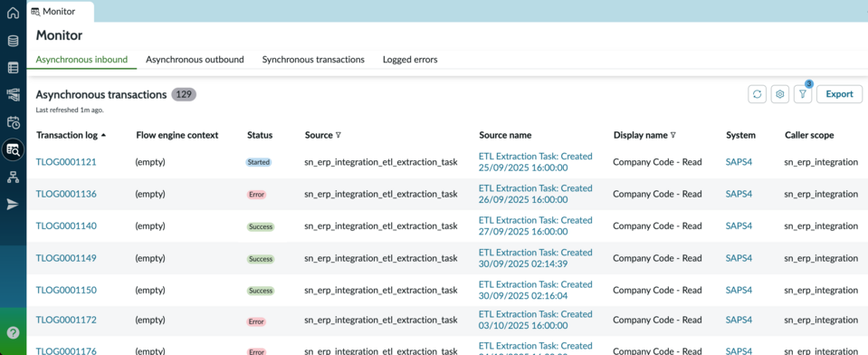Click the Success status badge for TLOG0001150
Image resolution: width=868 pixels, height=355 pixels.
[260, 291]
